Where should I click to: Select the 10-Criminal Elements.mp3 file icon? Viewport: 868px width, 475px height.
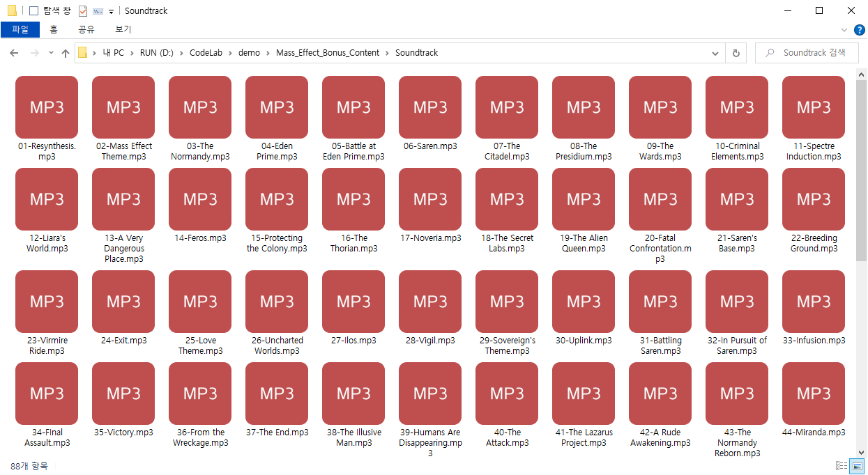coord(737,107)
